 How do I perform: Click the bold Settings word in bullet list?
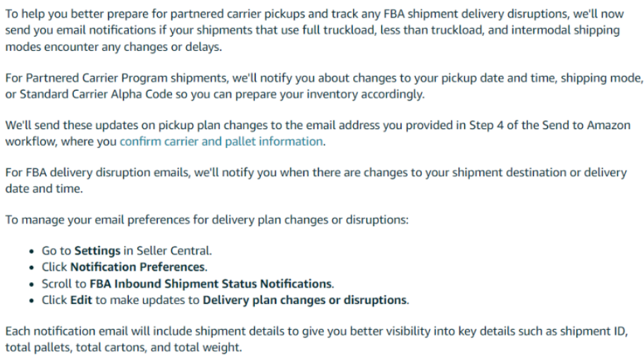coord(97,251)
